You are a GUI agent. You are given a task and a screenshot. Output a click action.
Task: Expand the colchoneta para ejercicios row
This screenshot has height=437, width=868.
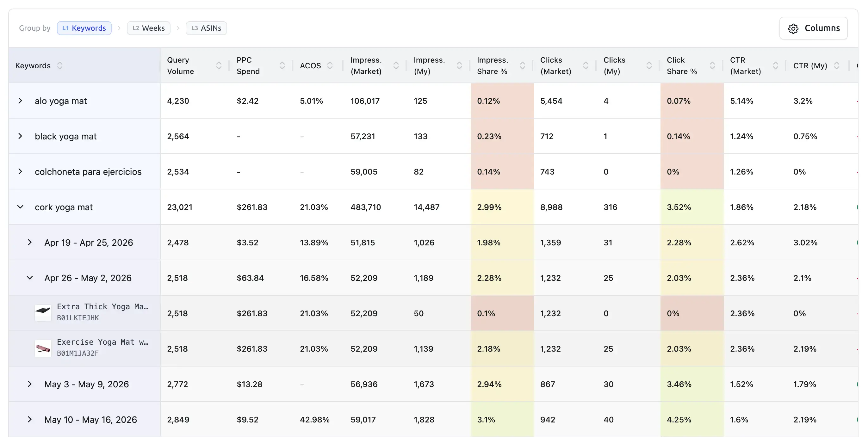click(20, 171)
